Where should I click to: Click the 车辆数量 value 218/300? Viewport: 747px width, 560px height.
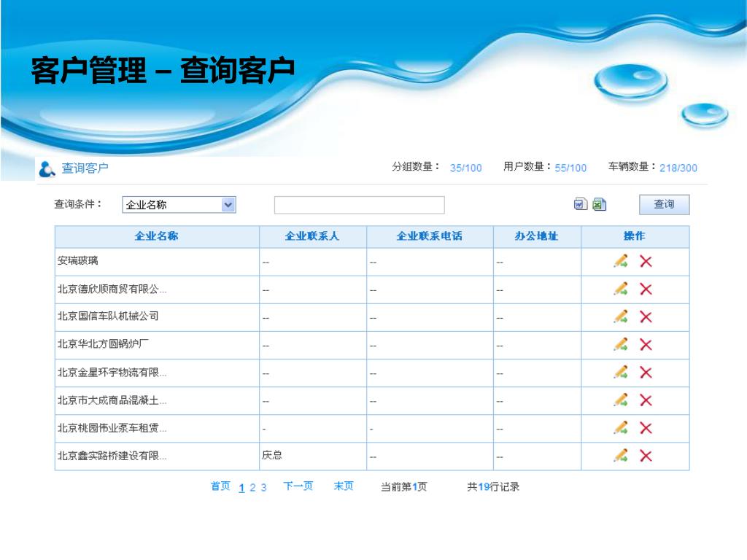point(678,168)
